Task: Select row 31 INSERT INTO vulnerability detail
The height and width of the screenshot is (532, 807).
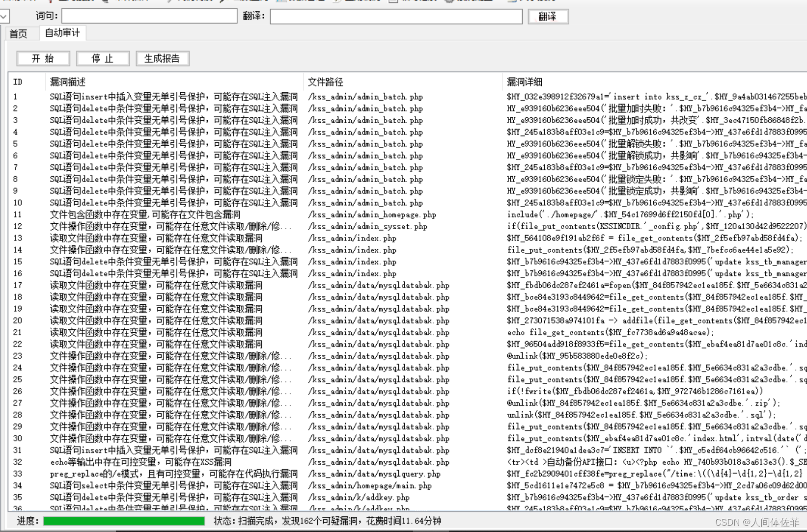Action: [x=657, y=450]
